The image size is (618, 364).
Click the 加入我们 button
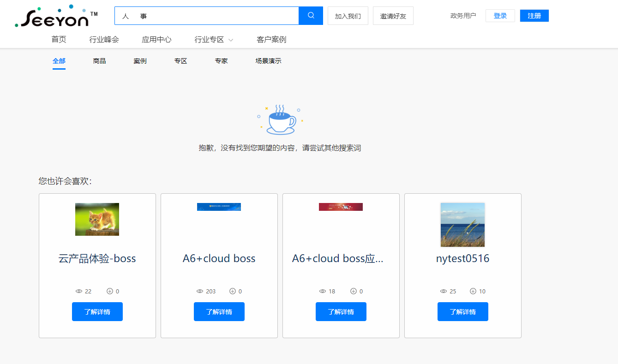[x=348, y=16]
